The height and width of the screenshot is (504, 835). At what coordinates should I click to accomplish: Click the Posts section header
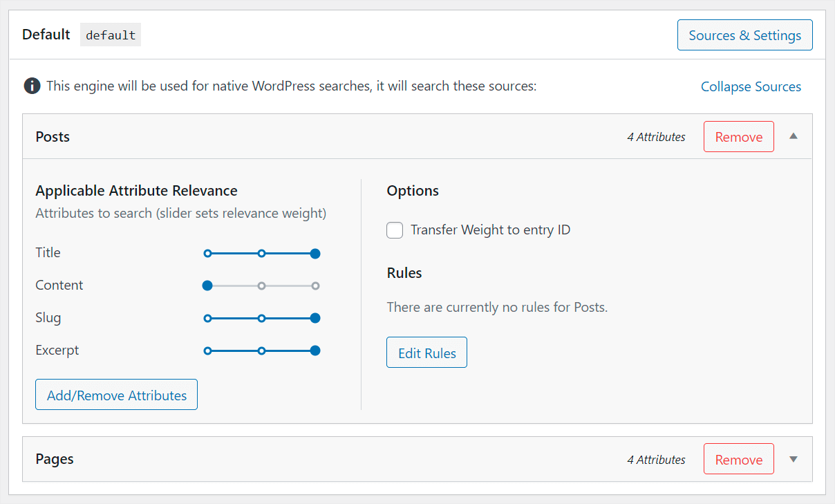pos(52,136)
